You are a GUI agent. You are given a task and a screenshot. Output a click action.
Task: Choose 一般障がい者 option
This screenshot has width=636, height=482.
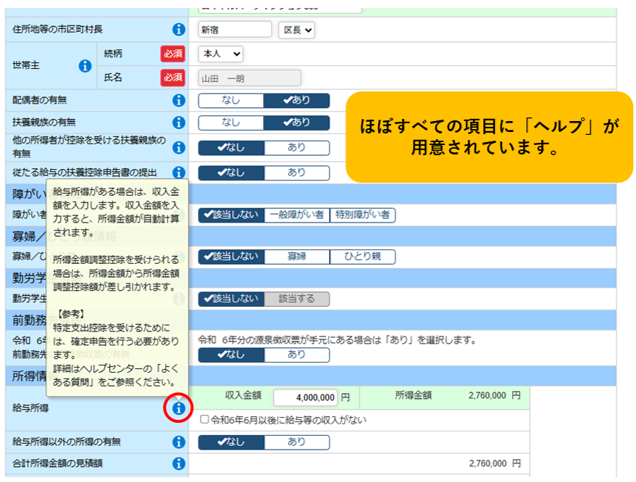(x=297, y=215)
